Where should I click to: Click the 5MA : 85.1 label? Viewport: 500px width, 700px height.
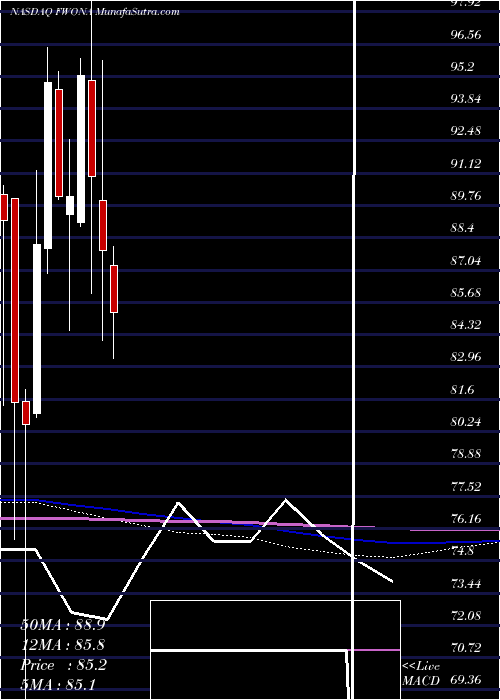click(58, 684)
